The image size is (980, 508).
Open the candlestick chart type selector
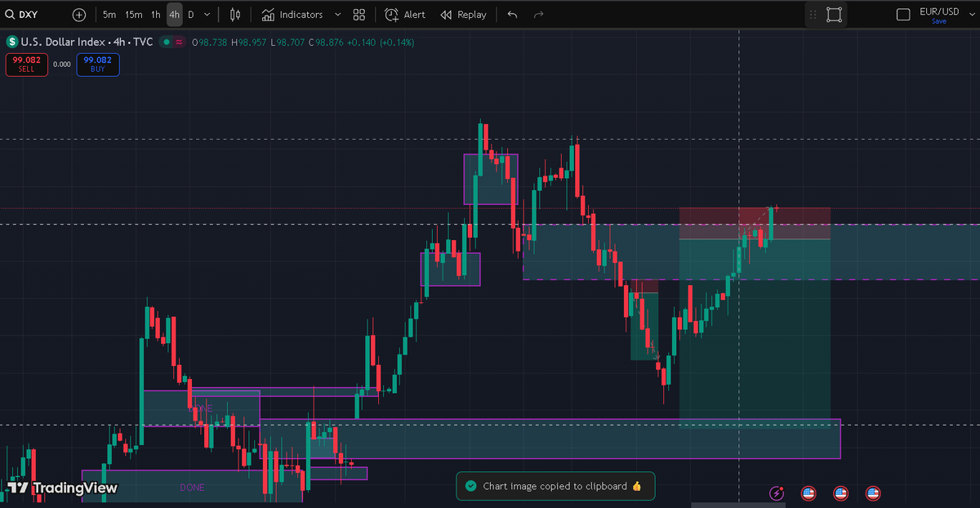click(235, 15)
